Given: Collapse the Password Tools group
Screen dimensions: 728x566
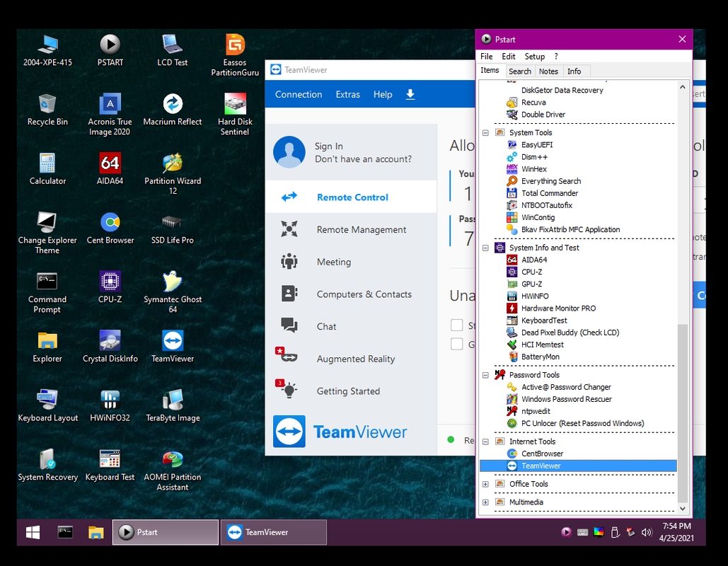Looking at the screenshot, I should click(485, 375).
